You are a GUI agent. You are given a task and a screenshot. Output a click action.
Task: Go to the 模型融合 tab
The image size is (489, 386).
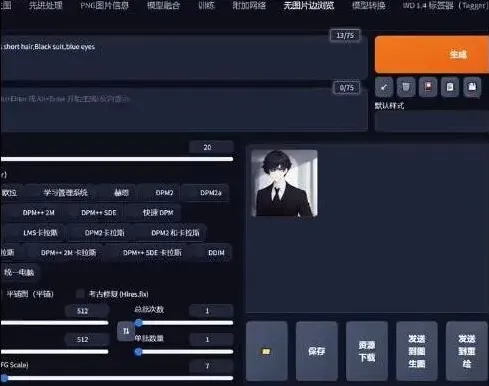(x=163, y=5)
